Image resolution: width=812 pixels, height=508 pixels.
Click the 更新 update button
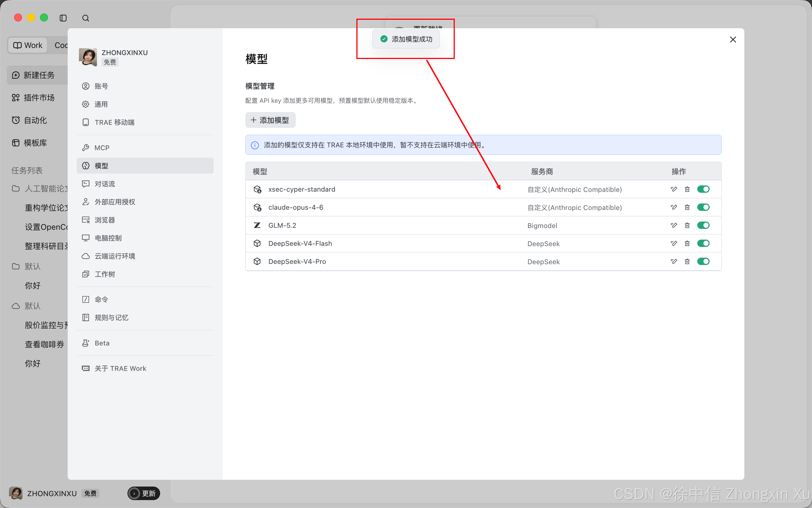coord(144,493)
